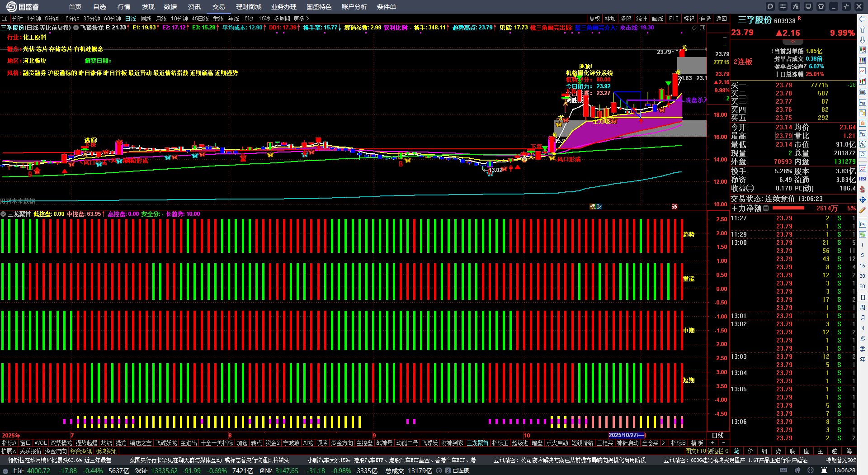Click the keyboard icon in status bar
Screen dimensions: 868x475
pos(783,470)
